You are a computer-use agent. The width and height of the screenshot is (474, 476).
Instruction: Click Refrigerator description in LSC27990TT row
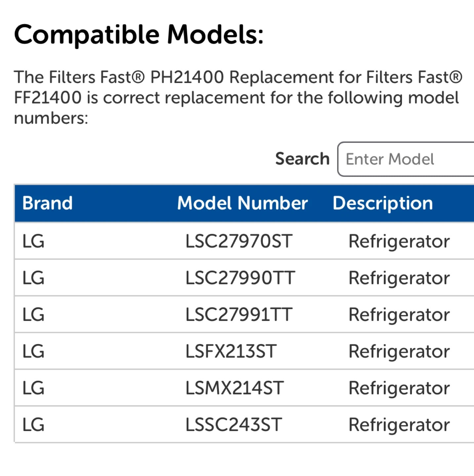coord(399,278)
